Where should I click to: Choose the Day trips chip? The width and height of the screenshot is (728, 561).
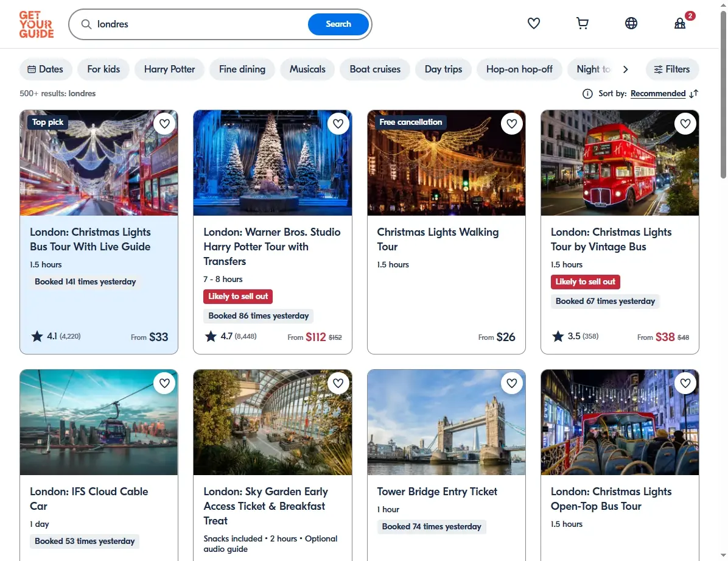pyautogui.click(x=443, y=69)
